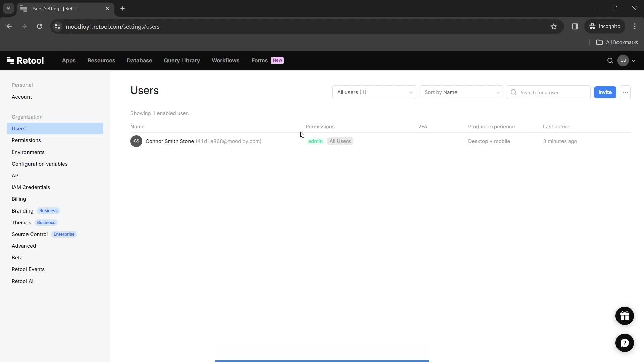Click Connor Smith Stone user profile link
This screenshot has width=644, height=362.
170,141
